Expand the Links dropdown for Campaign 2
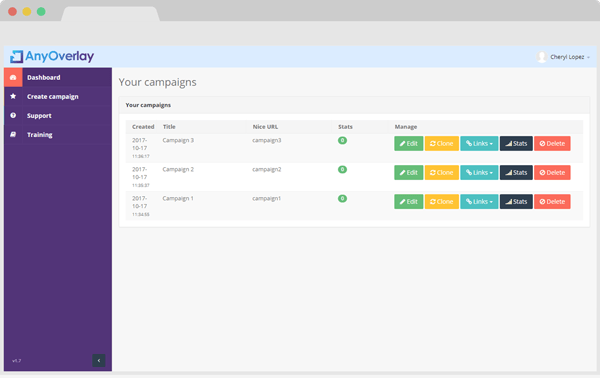 click(479, 173)
